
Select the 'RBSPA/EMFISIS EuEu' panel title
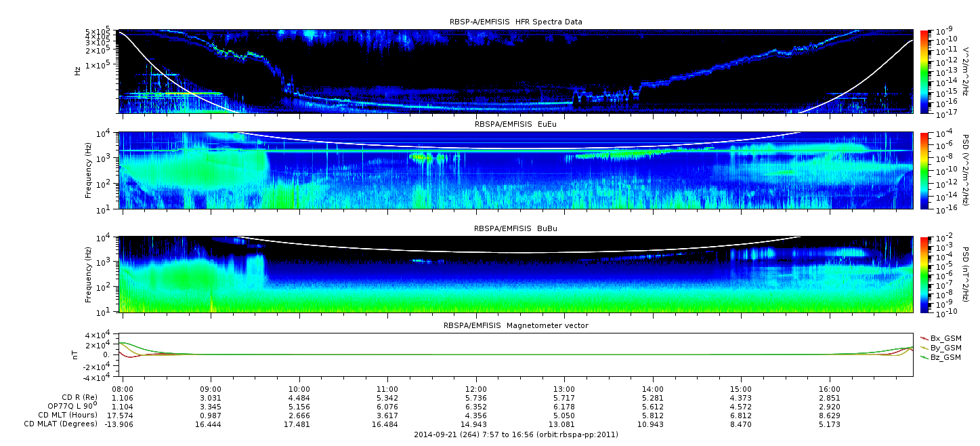pos(515,125)
